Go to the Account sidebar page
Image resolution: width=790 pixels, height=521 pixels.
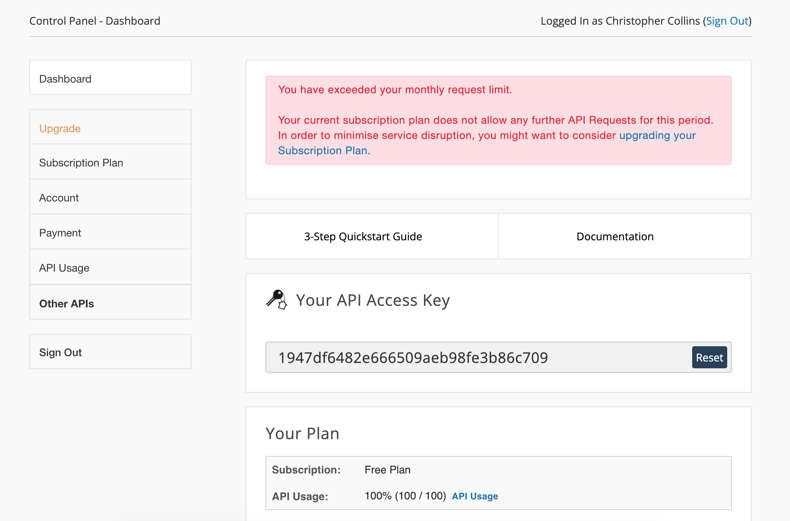pyautogui.click(x=110, y=198)
